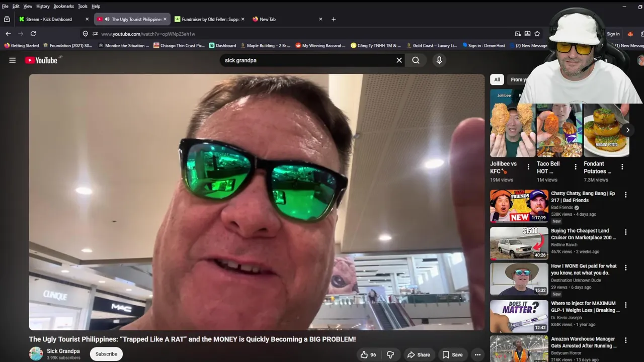
Task: Open Sick Grandpa channel avatar
Action: click(x=36, y=354)
